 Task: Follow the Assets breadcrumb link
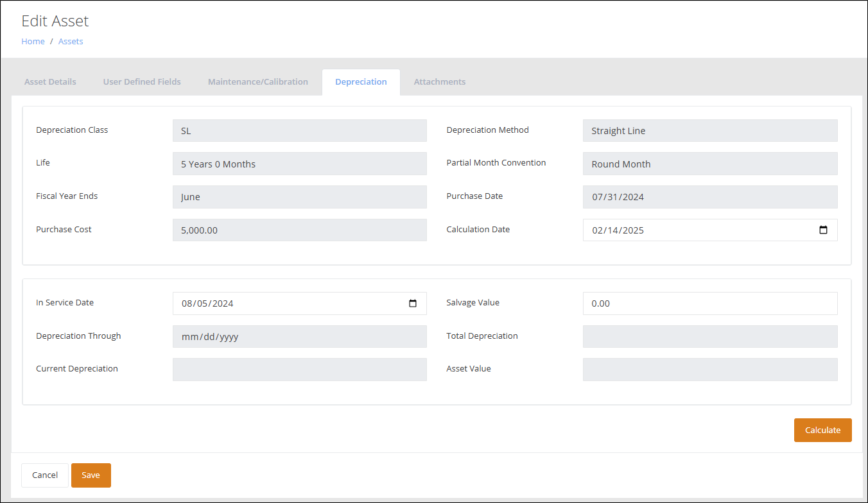tap(71, 41)
